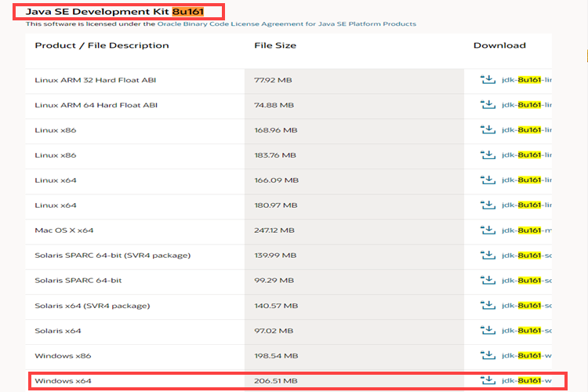Click the Linux ARM 32 Hard Float ABI text
Viewport: 588px width, 392px height.
[x=95, y=80]
